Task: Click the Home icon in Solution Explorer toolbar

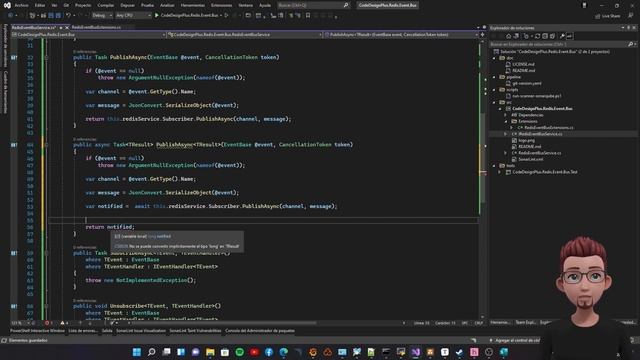Action: tap(509, 36)
